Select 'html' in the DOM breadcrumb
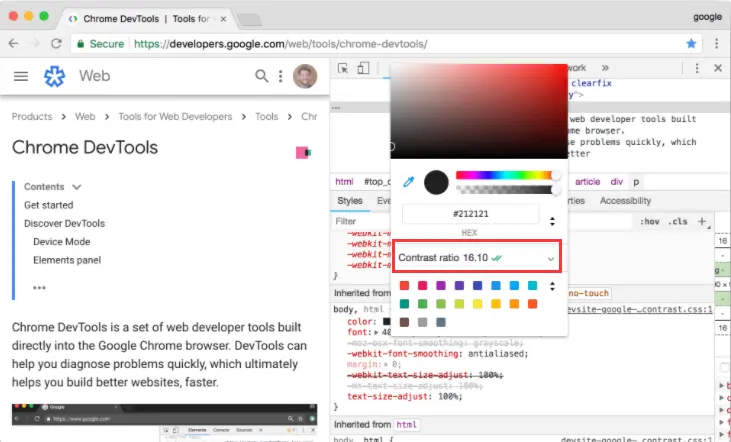731x442 pixels. tap(345, 182)
